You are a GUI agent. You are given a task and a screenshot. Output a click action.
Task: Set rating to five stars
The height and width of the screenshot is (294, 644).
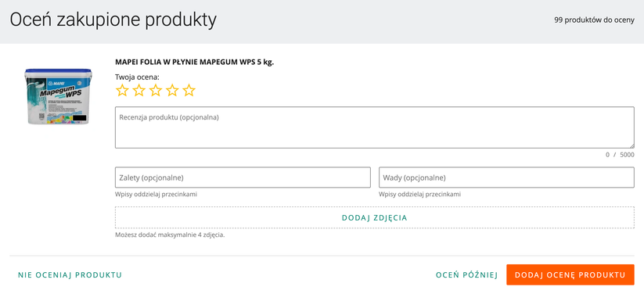click(x=189, y=91)
